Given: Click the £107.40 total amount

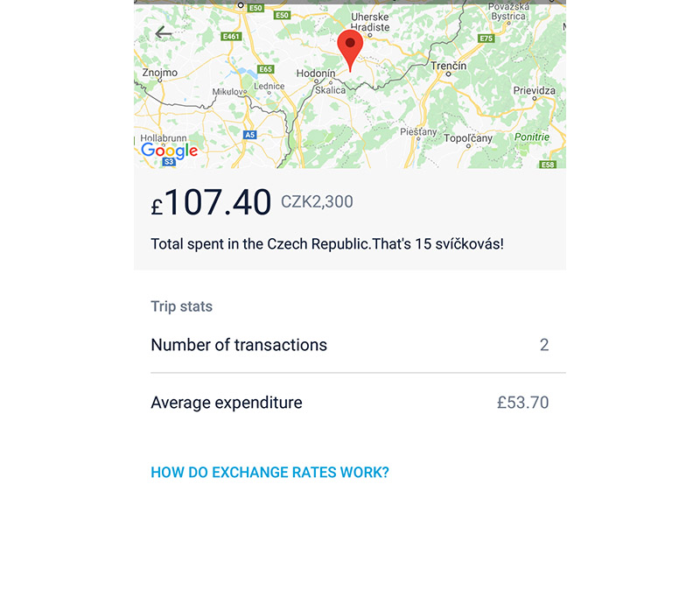Looking at the screenshot, I should (x=210, y=202).
